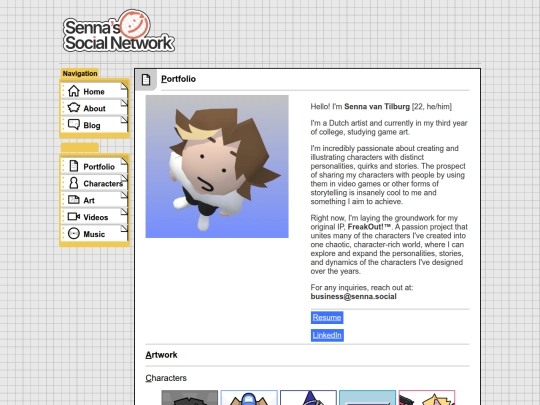Image resolution: width=540 pixels, height=405 pixels.
Task: Click the Artwork section heading
Action: coord(161,355)
